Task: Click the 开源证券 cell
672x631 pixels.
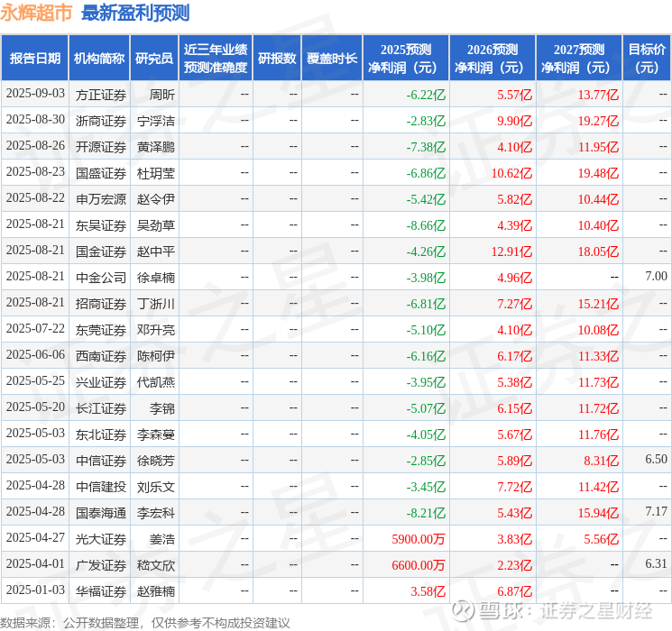Action: point(101,147)
